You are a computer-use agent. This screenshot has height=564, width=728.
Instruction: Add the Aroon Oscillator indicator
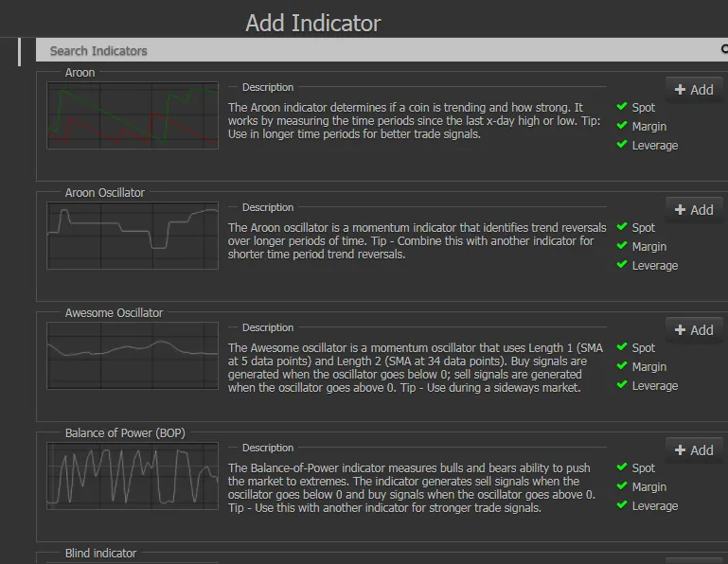(694, 210)
